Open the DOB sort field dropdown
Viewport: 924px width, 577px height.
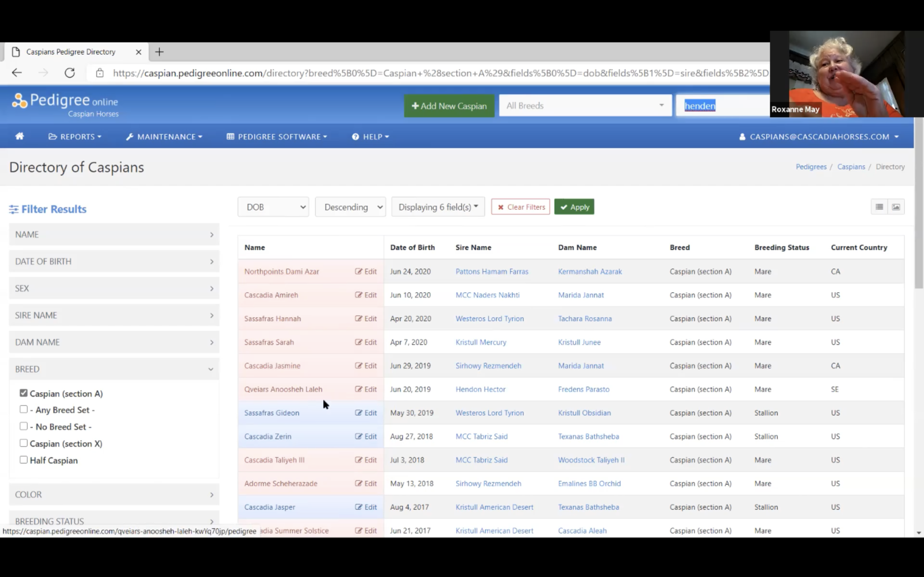273,207
